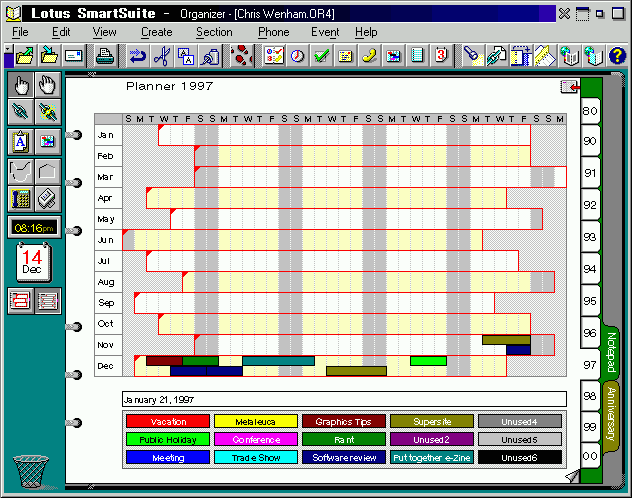Open the Help menu
Image resolution: width=632 pixels, height=498 pixels.
[x=366, y=32]
